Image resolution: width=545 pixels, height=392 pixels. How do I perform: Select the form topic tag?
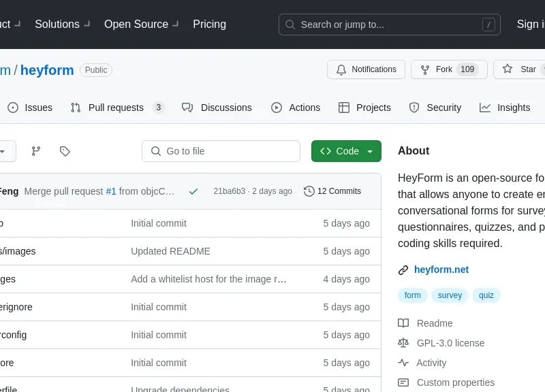(x=413, y=295)
